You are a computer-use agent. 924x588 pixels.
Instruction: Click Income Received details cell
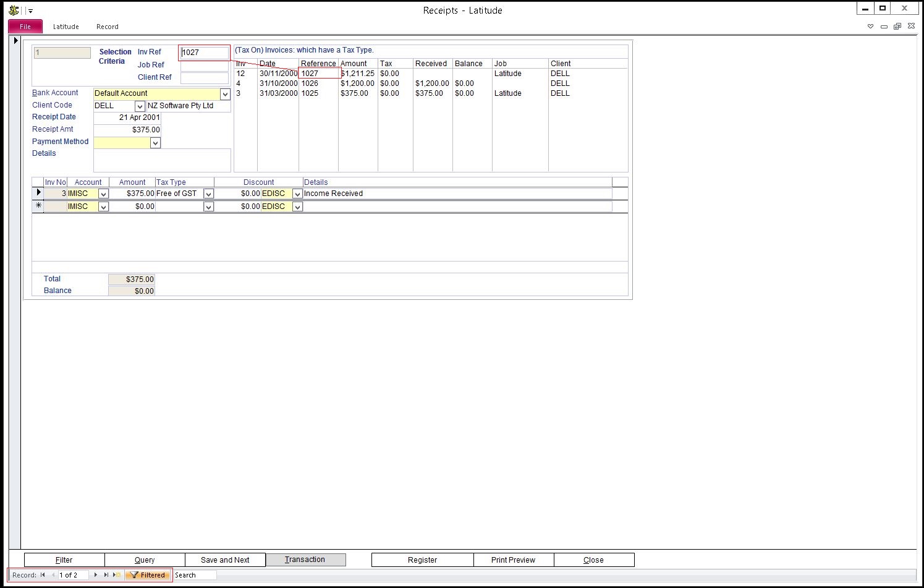pyautogui.click(x=457, y=194)
